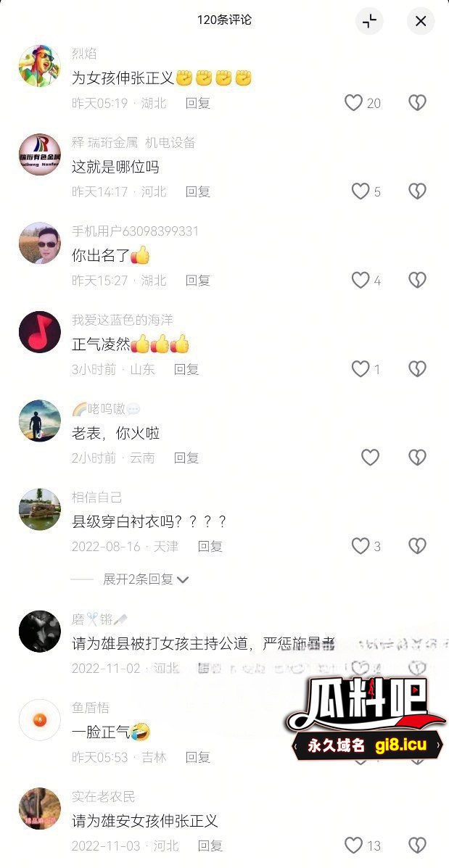449x868 pixels.
Task: Dislike the comment 你出名了
Action: coord(417,280)
